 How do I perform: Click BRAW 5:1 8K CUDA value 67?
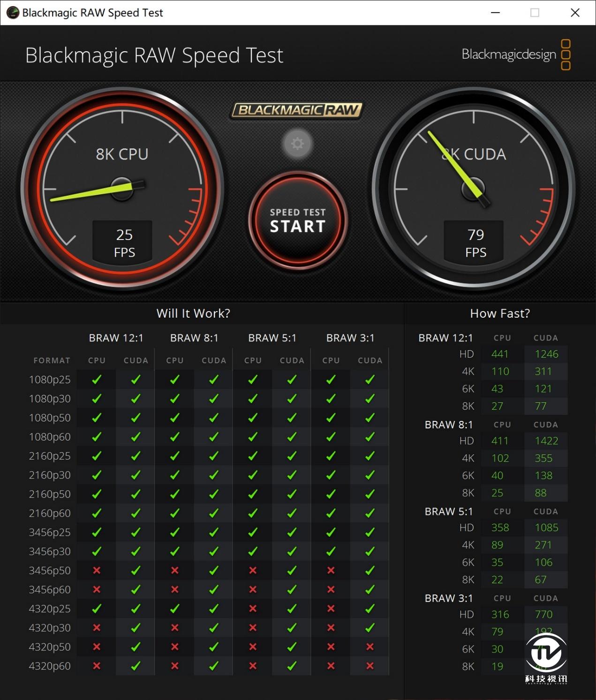point(541,580)
